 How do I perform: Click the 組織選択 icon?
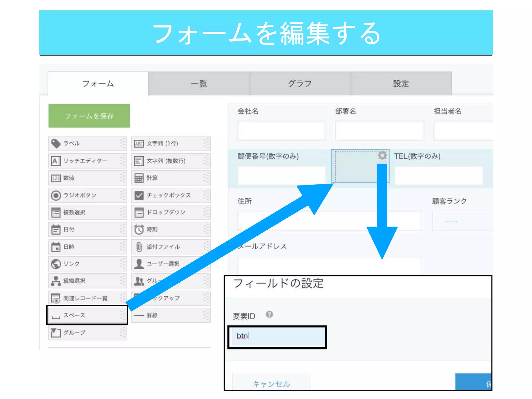[x=56, y=281]
